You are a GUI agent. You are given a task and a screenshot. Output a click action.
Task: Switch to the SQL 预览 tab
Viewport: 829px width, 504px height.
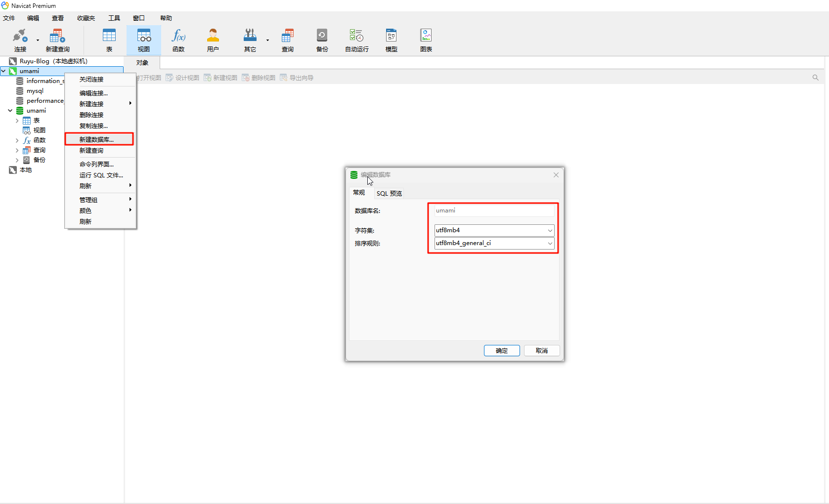coord(389,193)
